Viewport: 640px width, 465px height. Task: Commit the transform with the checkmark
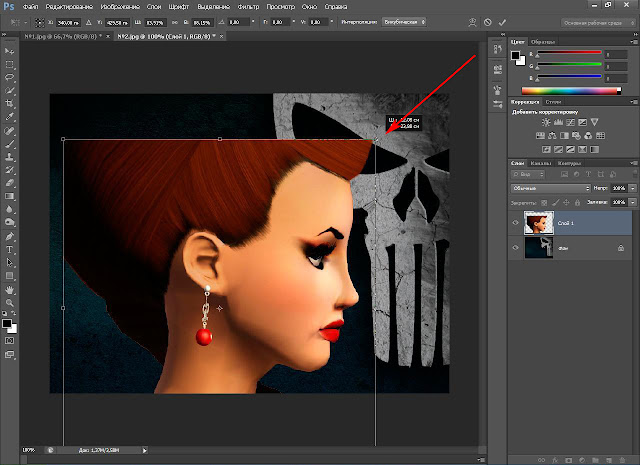pos(502,22)
